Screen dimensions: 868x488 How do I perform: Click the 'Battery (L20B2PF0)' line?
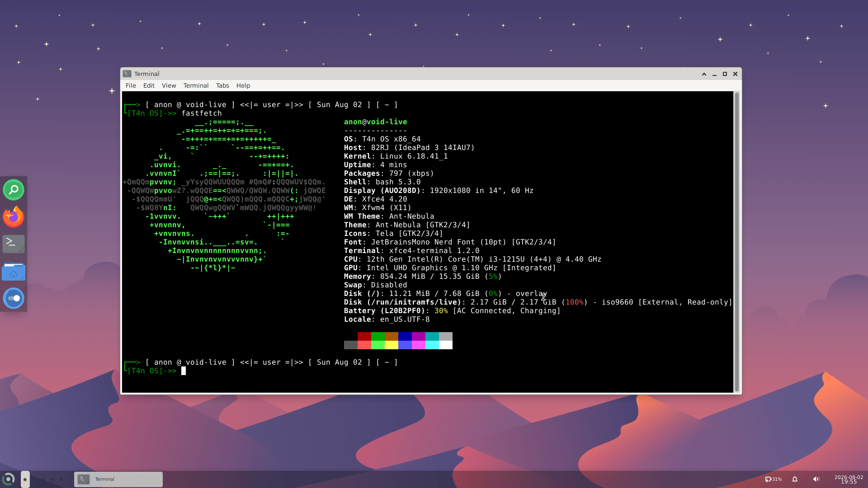pyautogui.click(x=452, y=311)
